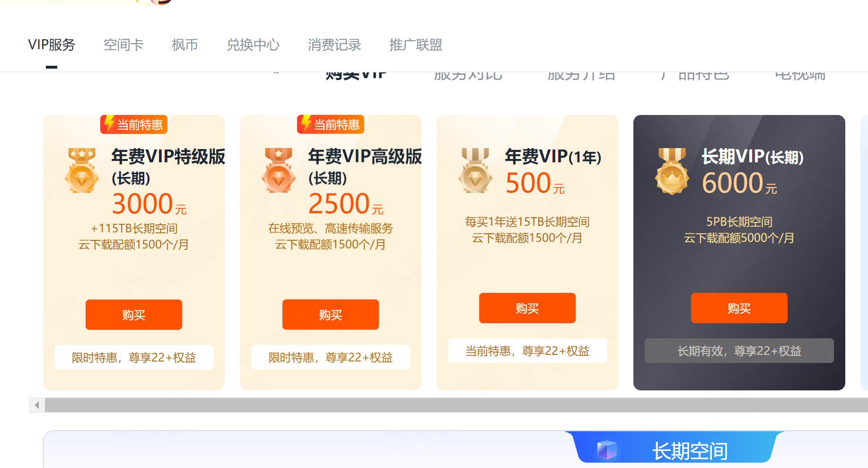Image resolution: width=868 pixels, height=468 pixels.
Task: Buy the 6000元 长期VIP plan
Action: pos(739,308)
